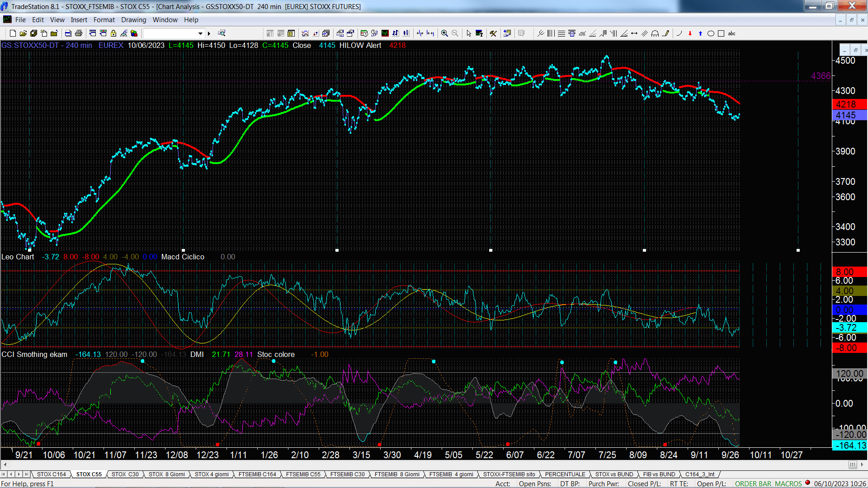Click the zoom out magnifier icon
868x488 pixels.
click(x=455, y=33)
